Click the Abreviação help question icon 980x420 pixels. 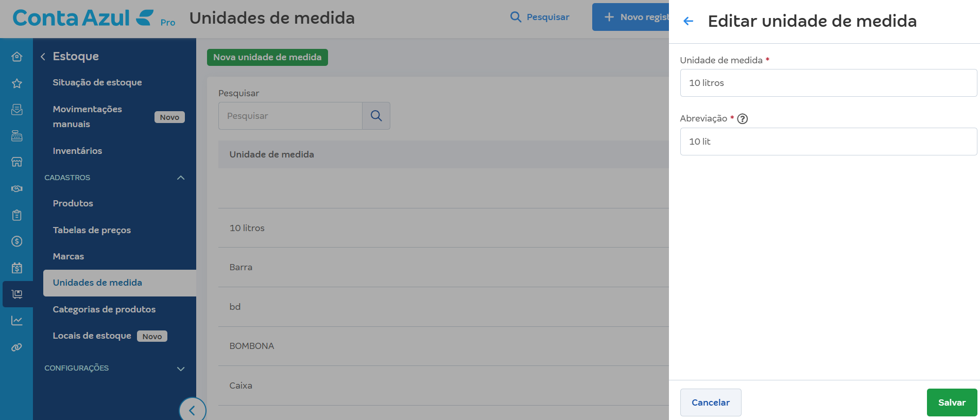pyautogui.click(x=742, y=119)
